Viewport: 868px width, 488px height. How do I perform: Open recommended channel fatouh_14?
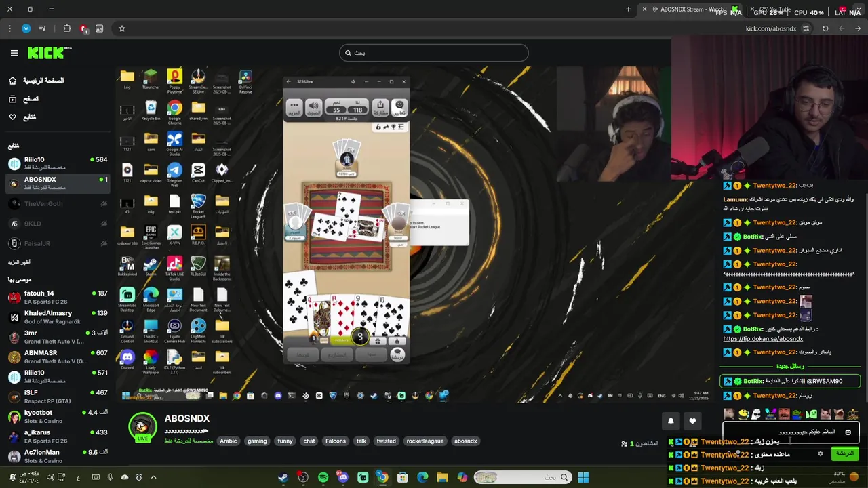coord(58,298)
